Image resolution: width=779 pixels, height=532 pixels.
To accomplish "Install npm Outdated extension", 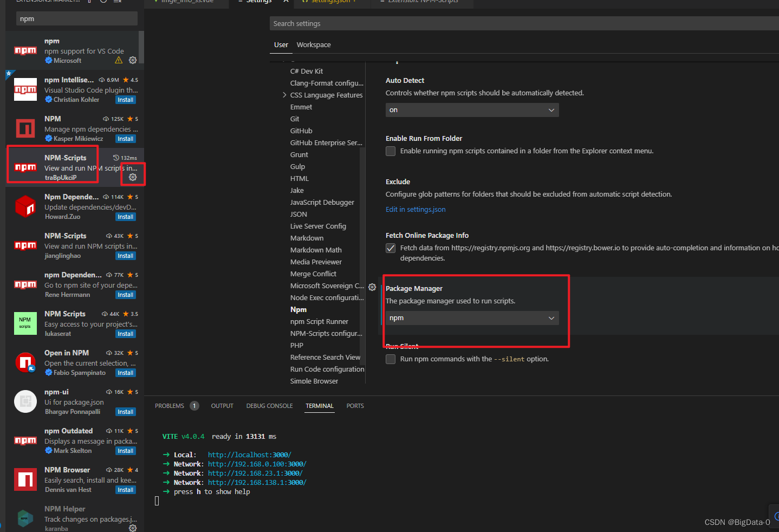I will click(x=126, y=451).
